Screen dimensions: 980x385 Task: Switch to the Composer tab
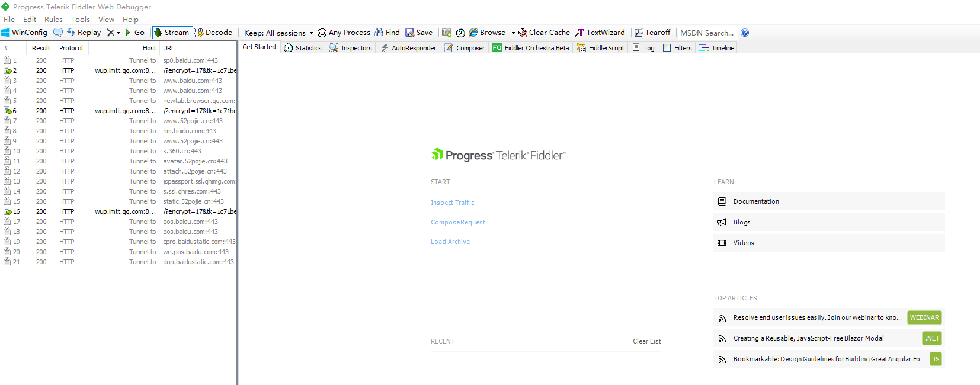pyautogui.click(x=465, y=48)
